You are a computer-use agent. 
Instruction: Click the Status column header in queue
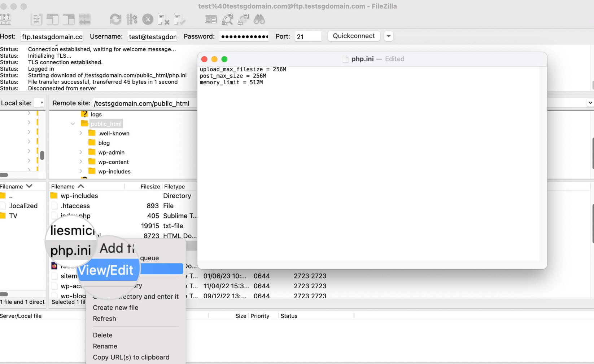[289, 316]
